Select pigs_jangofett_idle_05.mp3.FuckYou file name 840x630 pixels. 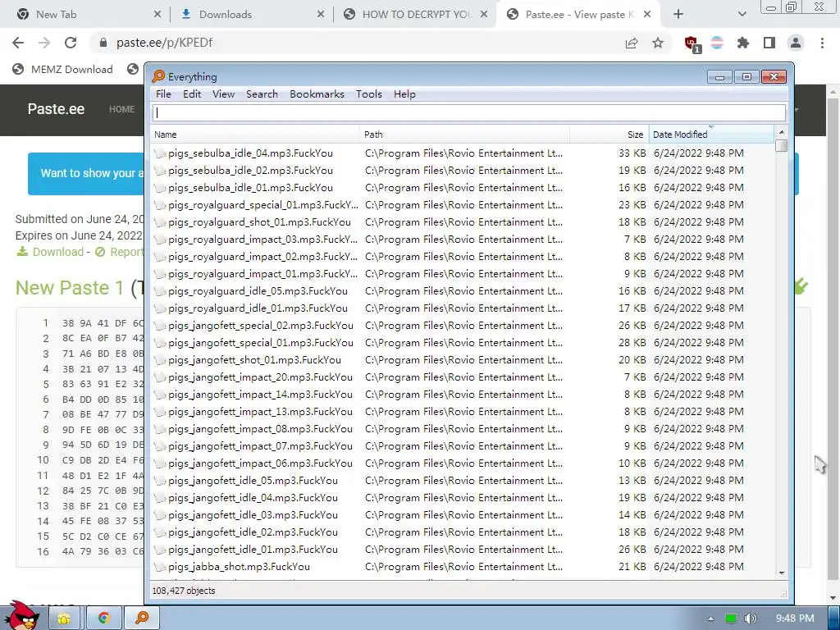pyautogui.click(x=253, y=481)
